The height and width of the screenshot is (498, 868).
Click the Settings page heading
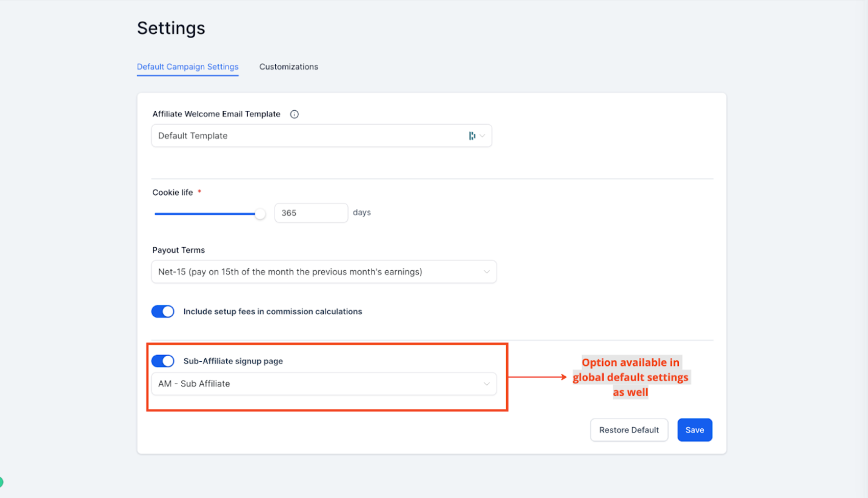[x=171, y=28]
